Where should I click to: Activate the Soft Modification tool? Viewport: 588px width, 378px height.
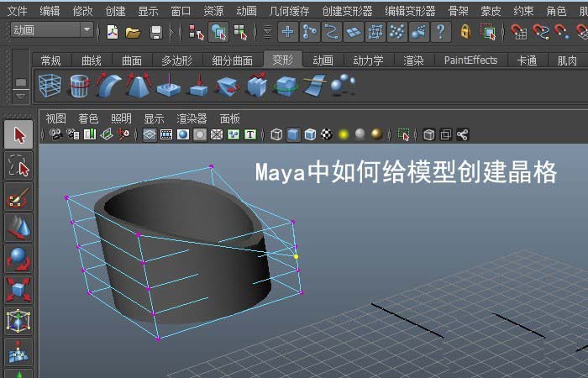point(18,352)
